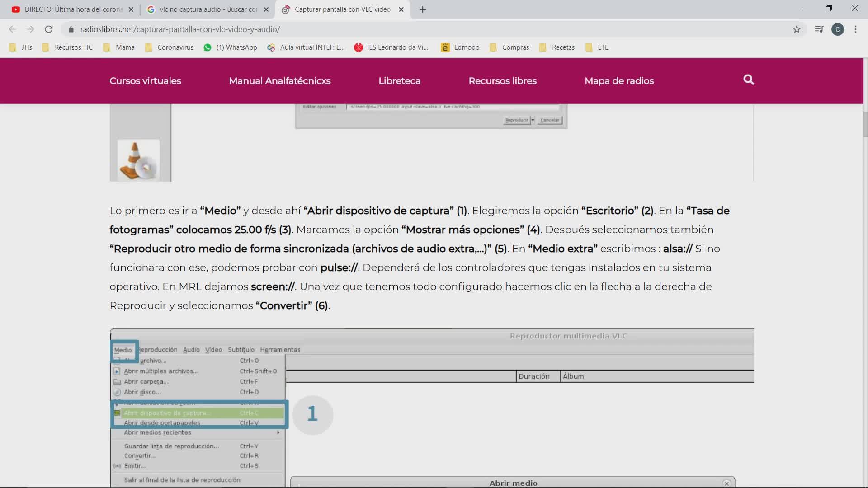Open new browser tab
This screenshot has width=868, height=488.
click(422, 9)
